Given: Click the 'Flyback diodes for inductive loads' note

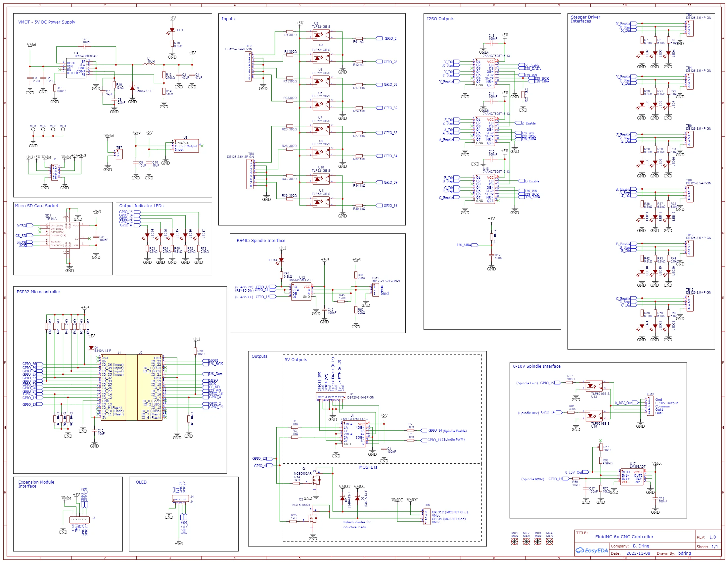Looking at the screenshot, I should point(356,525).
